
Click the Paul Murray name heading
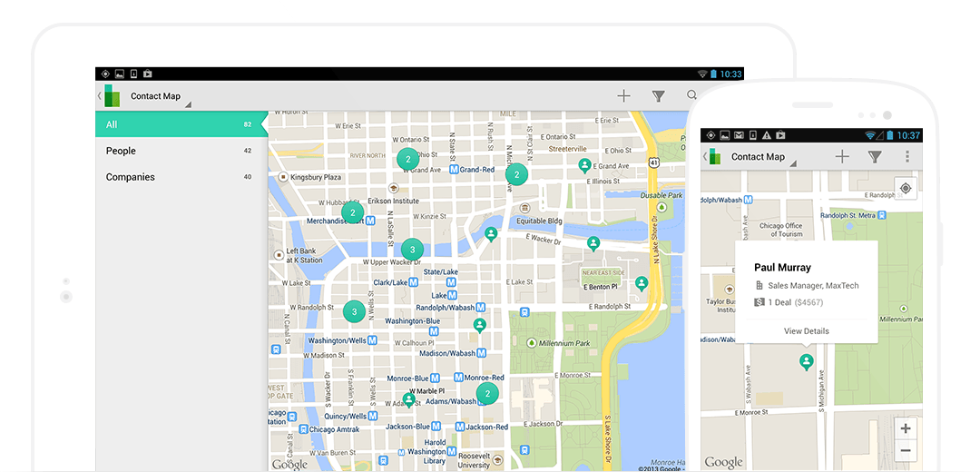click(x=782, y=268)
